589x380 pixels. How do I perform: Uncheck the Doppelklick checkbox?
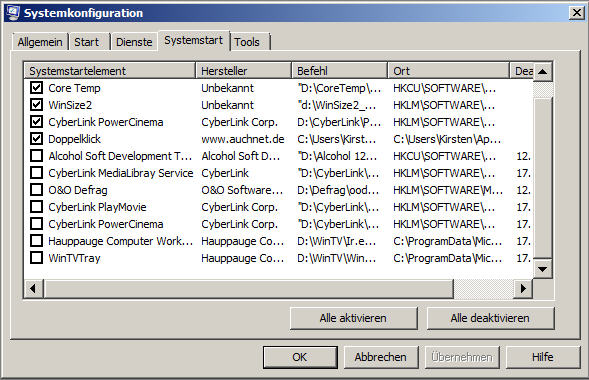click(x=36, y=139)
